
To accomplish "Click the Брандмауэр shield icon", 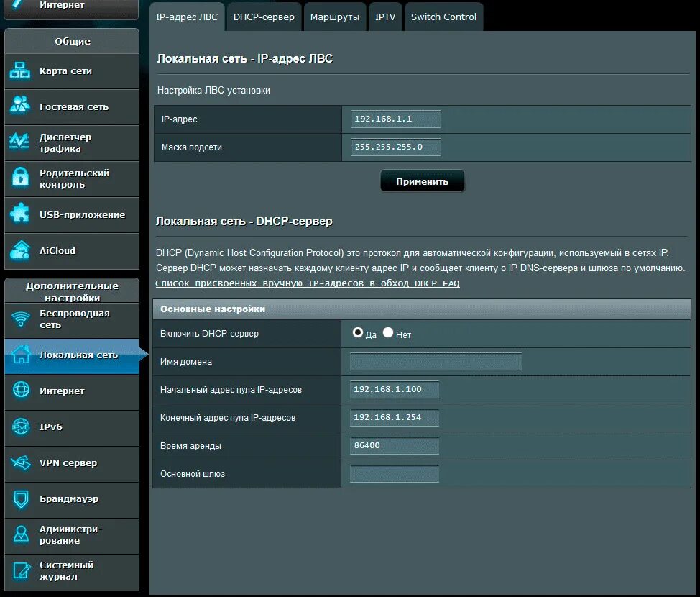I will [21, 499].
